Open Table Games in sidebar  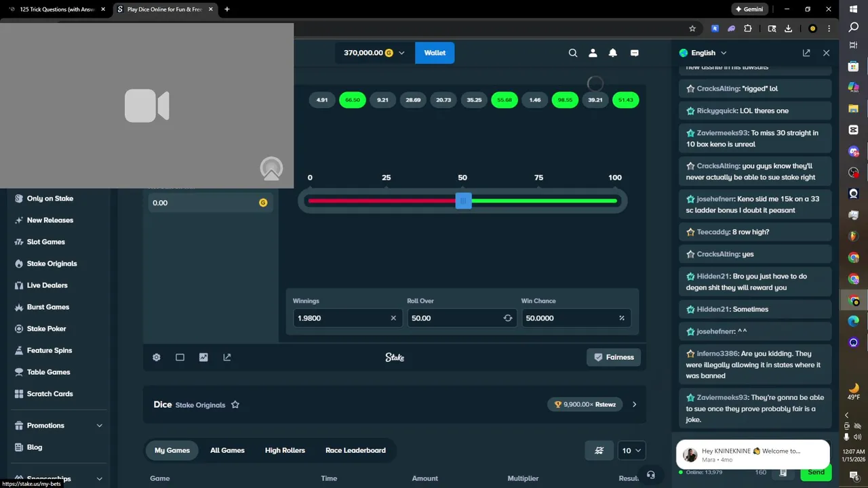(48, 372)
